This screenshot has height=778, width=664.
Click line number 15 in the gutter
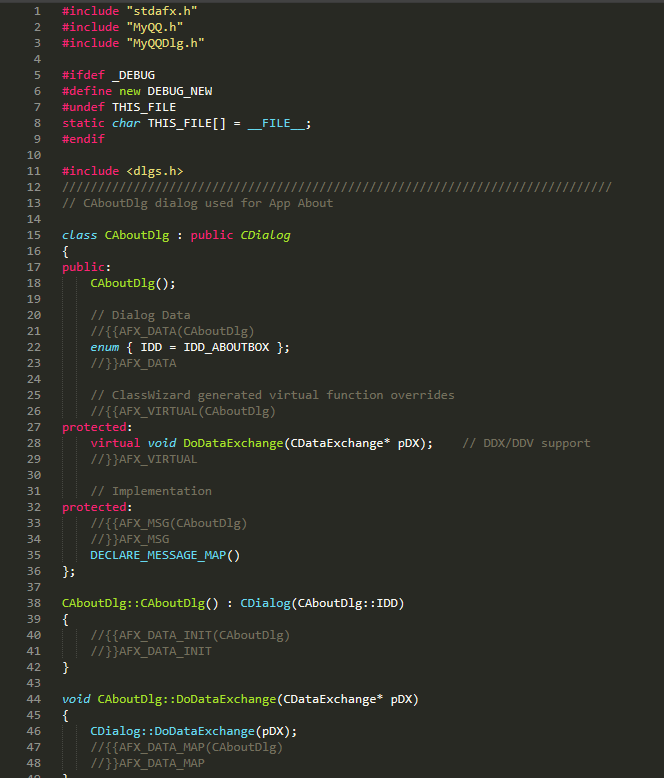tap(34, 235)
